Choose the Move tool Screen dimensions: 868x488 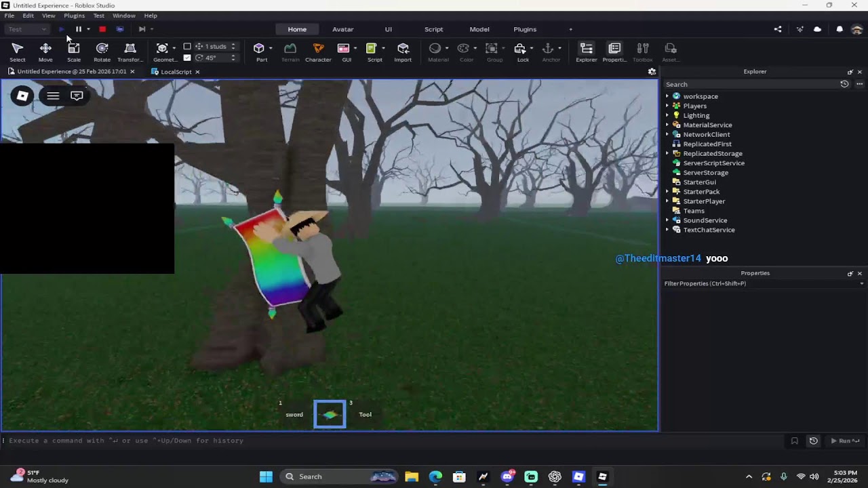[45, 52]
